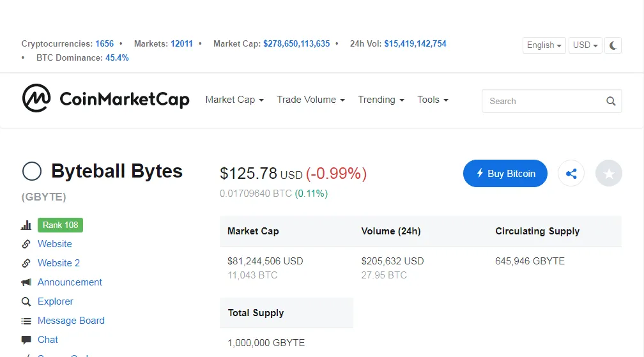Click the share icon button
The image size is (644, 357).
[x=571, y=173]
